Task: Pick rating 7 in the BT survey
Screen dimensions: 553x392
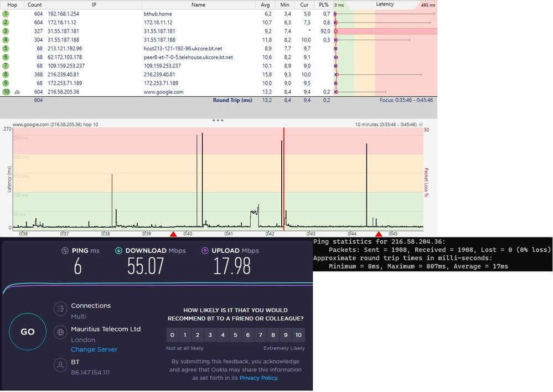Action: coord(261,335)
